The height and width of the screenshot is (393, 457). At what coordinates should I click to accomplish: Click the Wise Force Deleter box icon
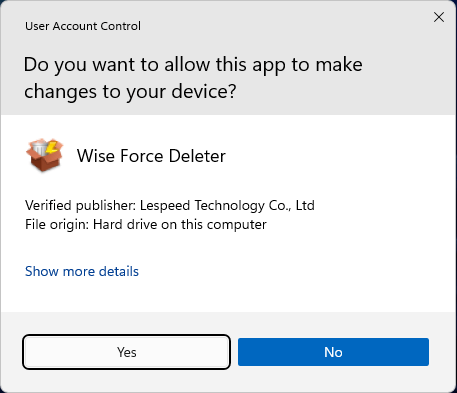tap(45, 155)
